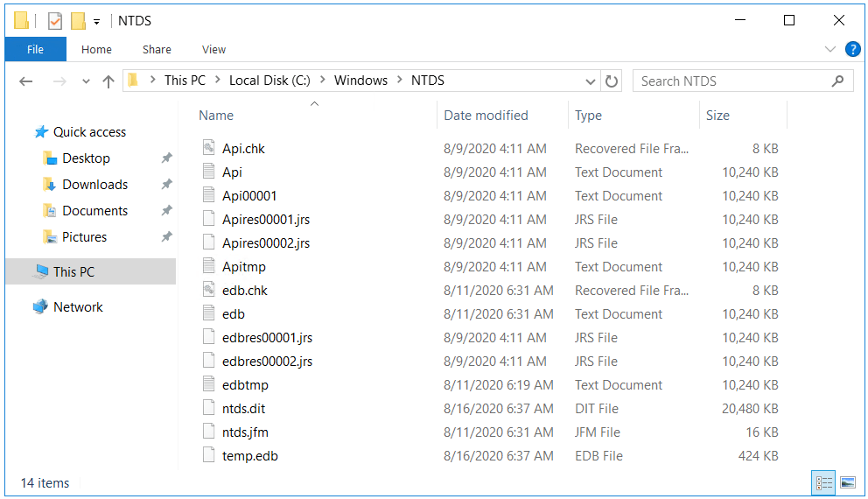Click the EDB File type cell
Screen dimensions: 868x499
pos(599,456)
